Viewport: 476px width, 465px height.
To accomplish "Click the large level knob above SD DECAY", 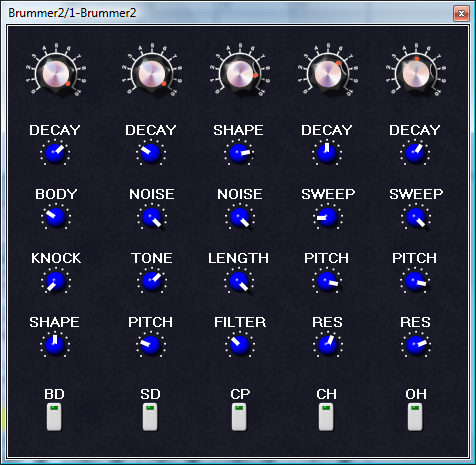I will (x=152, y=74).
